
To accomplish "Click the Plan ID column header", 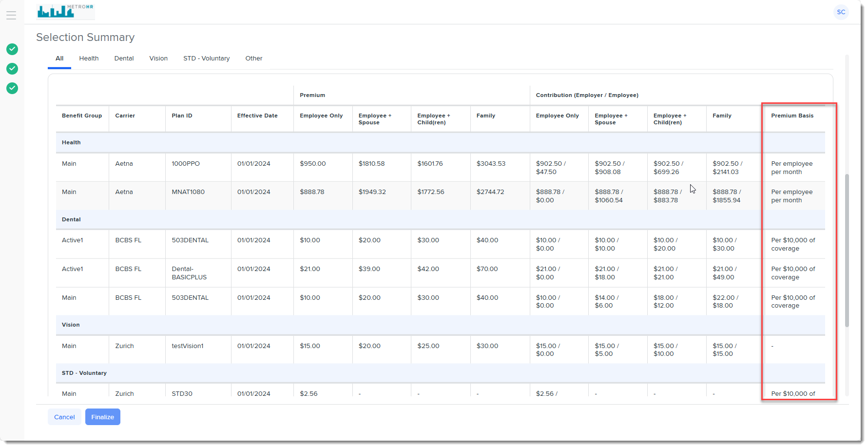I will pos(182,116).
